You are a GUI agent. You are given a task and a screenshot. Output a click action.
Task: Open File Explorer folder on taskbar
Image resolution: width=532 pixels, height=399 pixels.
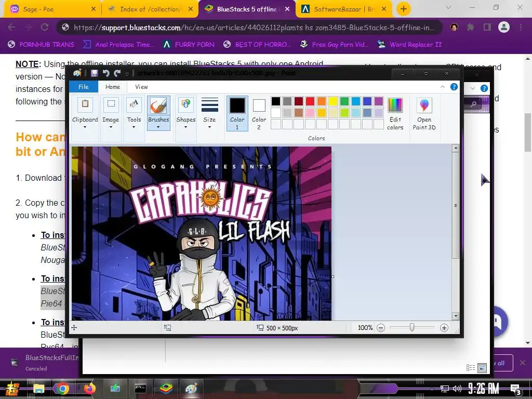click(38, 389)
